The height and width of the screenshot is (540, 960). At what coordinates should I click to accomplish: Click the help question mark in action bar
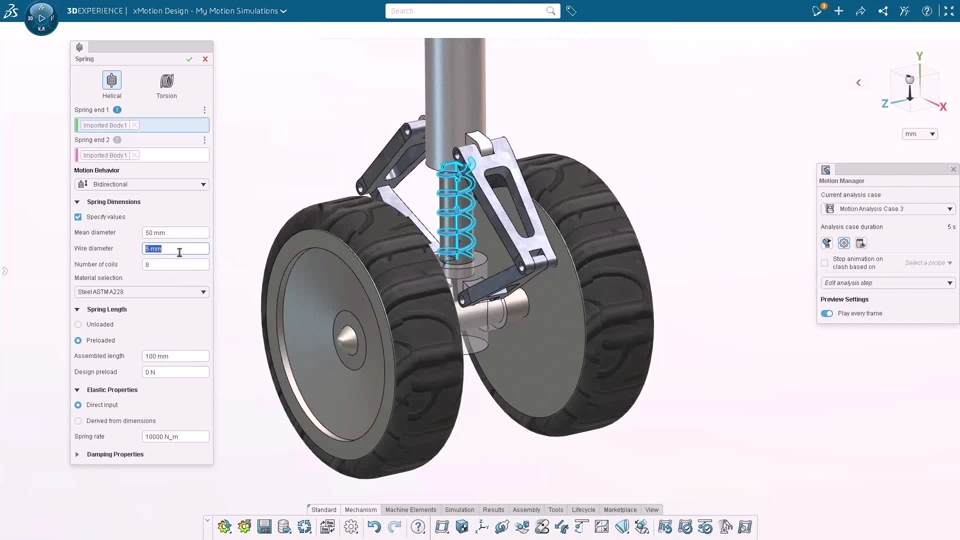(x=418, y=527)
